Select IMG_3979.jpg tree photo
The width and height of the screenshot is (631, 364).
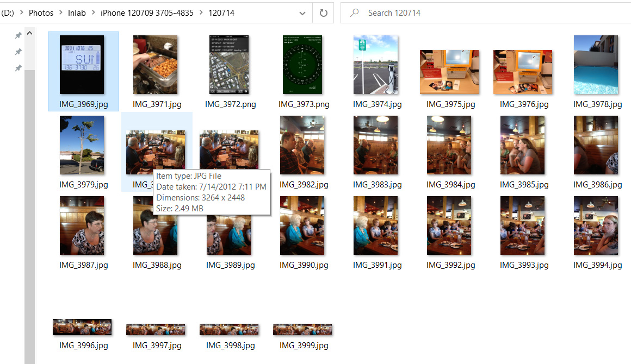(82, 145)
